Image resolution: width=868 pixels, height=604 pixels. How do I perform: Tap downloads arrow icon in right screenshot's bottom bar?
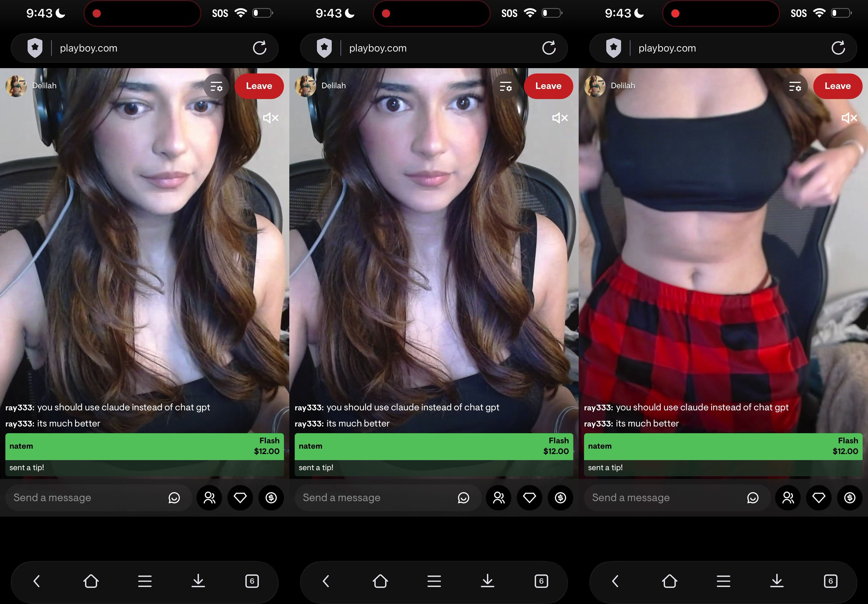pyautogui.click(x=776, y=581)
